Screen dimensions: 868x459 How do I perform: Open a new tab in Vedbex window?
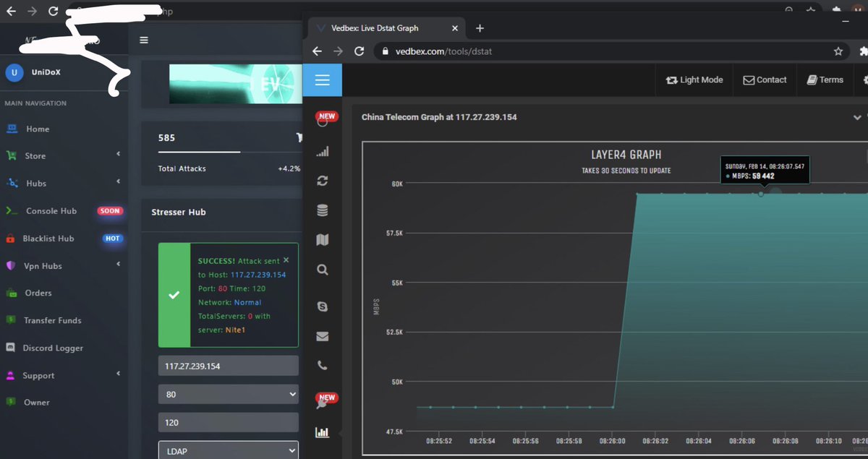coord(480,28)
